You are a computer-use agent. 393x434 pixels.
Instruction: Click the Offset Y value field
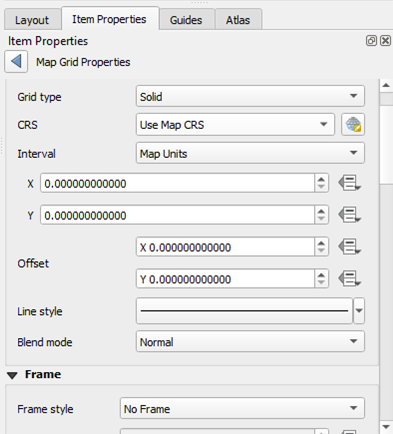225,279
